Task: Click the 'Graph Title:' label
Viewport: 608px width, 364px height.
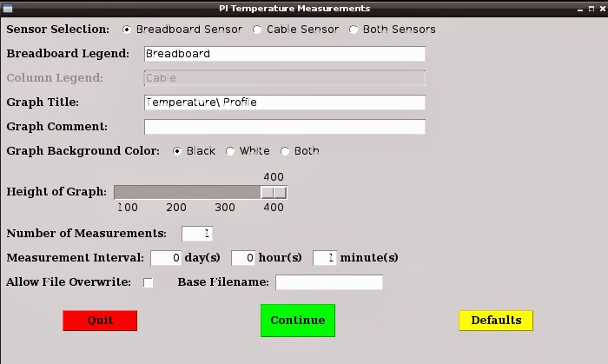Action: (43, 103)
